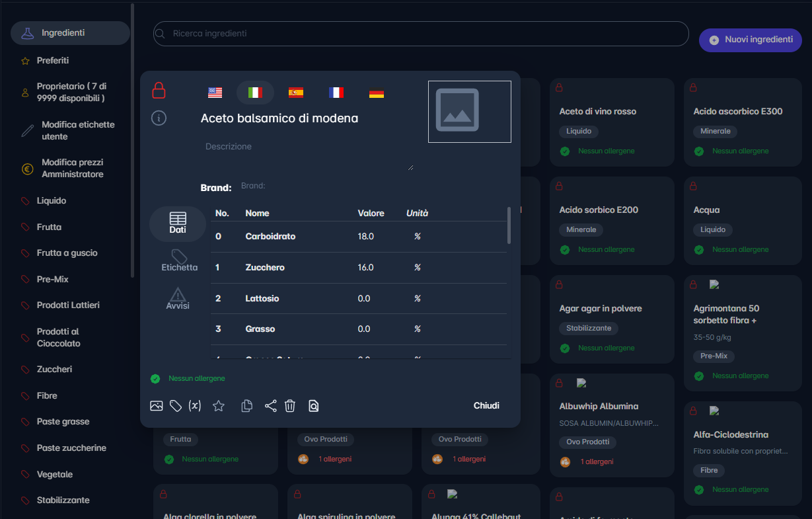This screenshot has width=812, height=519.
Task: Open the variables (x) icon
Action: pyautogui.click(x=195, y=406)
